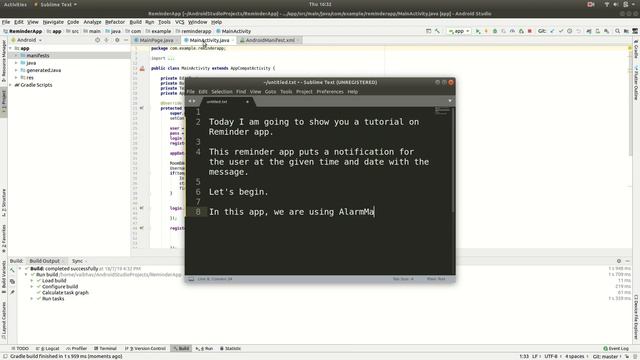The width and height of the screenshot is (640, 360).
Task: Run the app with the green play icon
Action: point(478,31)
